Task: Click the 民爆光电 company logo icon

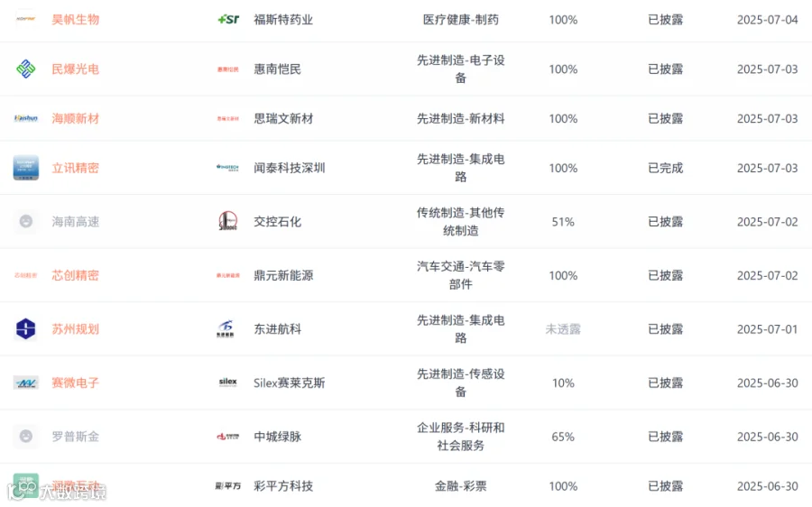Action: click(x=26, y=69)
